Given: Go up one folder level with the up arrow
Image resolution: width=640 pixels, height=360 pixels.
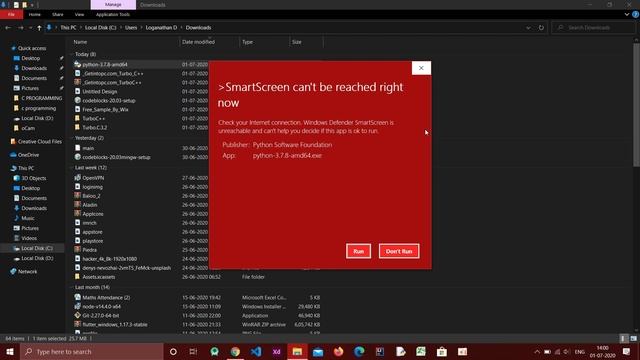Looking at the screenshot, I should (x=39, y=28).
